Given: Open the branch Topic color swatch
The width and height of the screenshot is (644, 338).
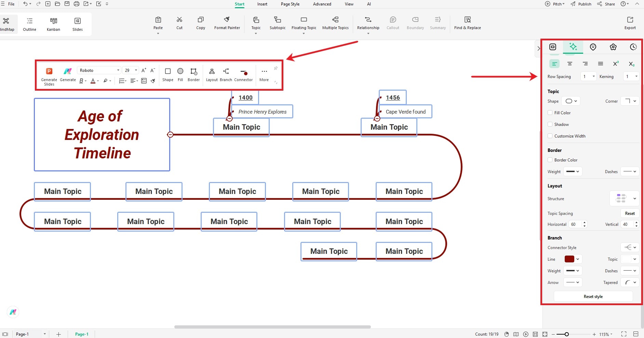Looking at the screenshot, I should (x=630, y=259).
